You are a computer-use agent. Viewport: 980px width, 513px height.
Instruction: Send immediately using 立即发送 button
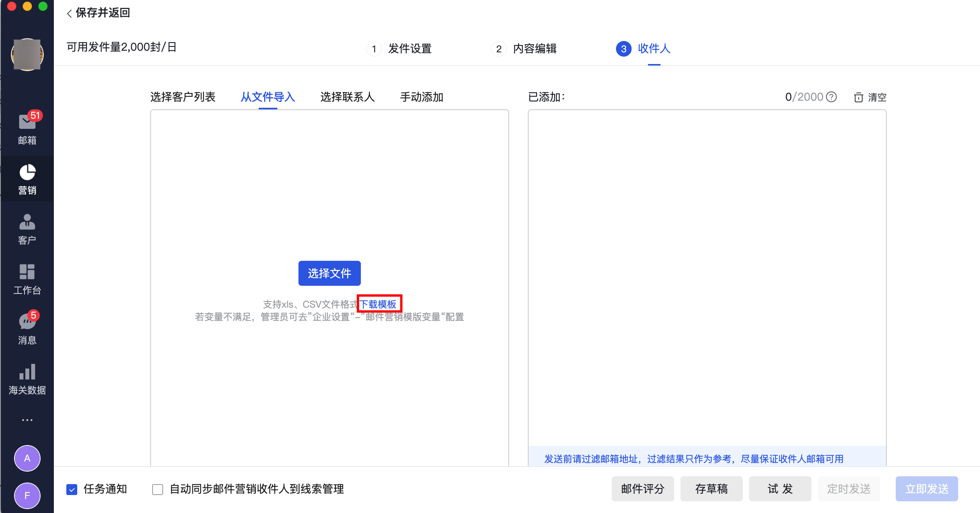(x=927, y=489)
